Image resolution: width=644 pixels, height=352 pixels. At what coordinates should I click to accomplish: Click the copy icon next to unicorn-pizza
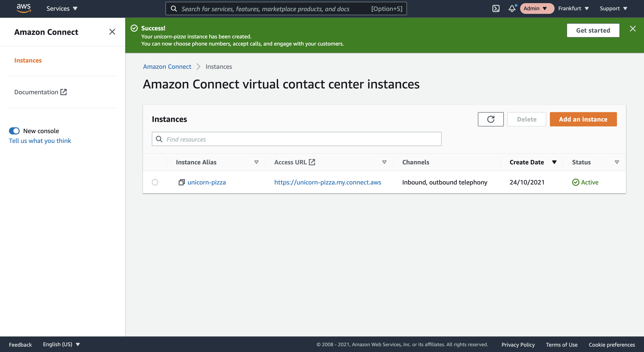pyautogui.click(x=182, y=182)
